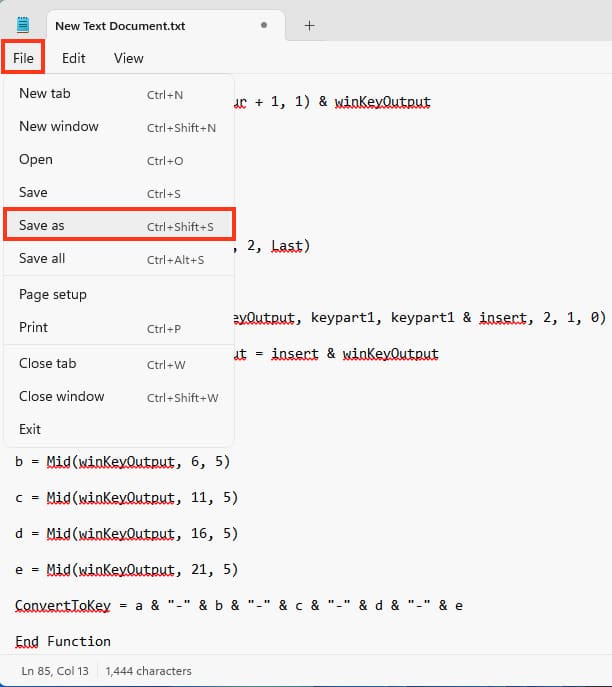612x687 pixels.
Task: Open the Edit menu
Action: pos(73,58)
